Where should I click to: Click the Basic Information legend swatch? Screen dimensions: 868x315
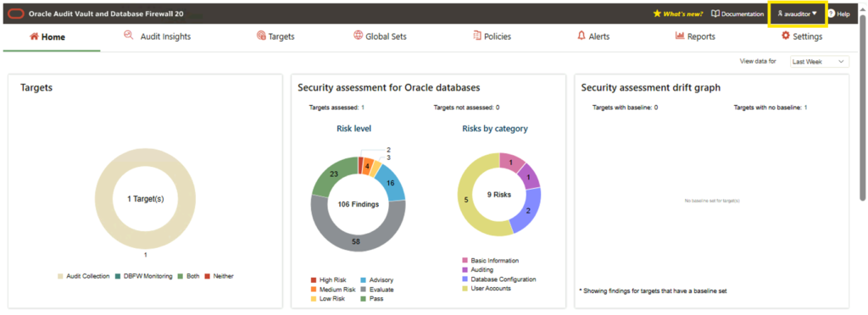(465, 260)
